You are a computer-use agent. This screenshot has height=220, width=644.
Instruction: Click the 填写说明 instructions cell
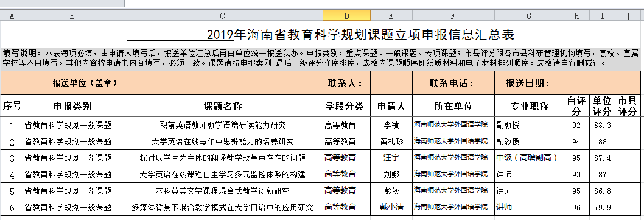click(x=321, y=59)
